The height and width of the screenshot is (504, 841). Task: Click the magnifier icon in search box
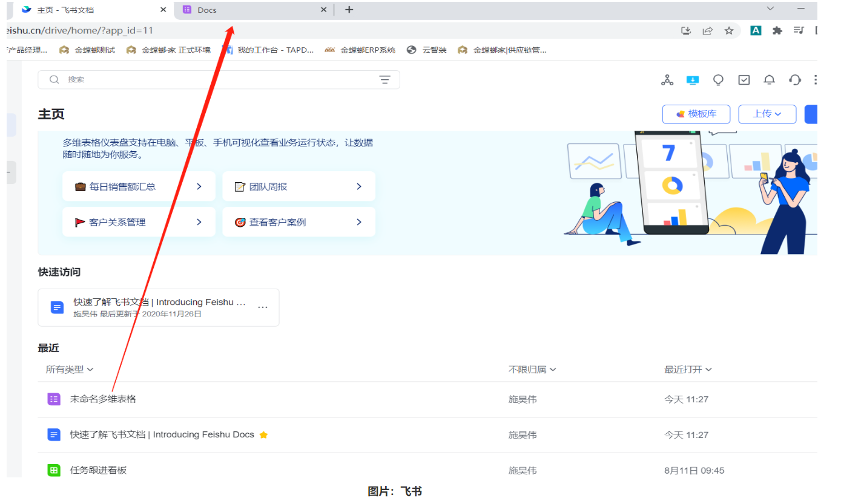tap(54, 79)
